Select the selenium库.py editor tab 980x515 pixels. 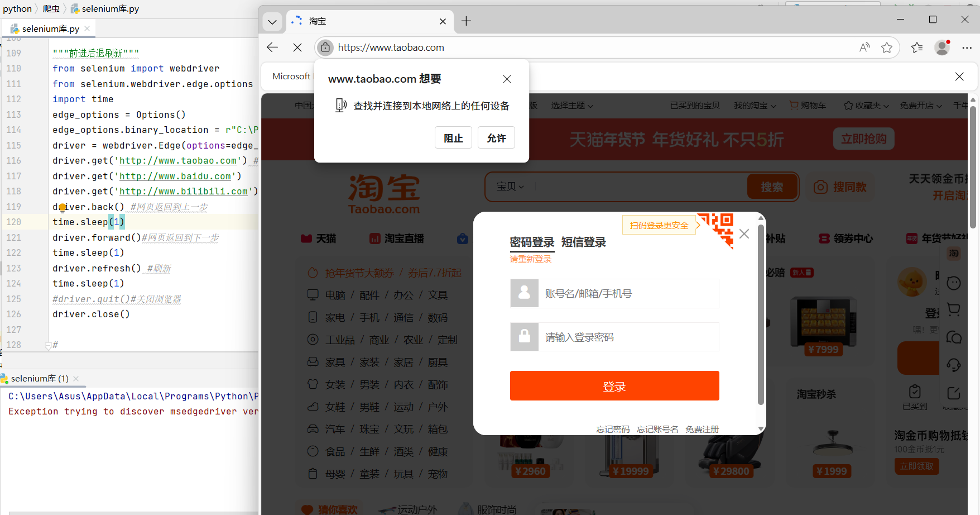(50, 28)
